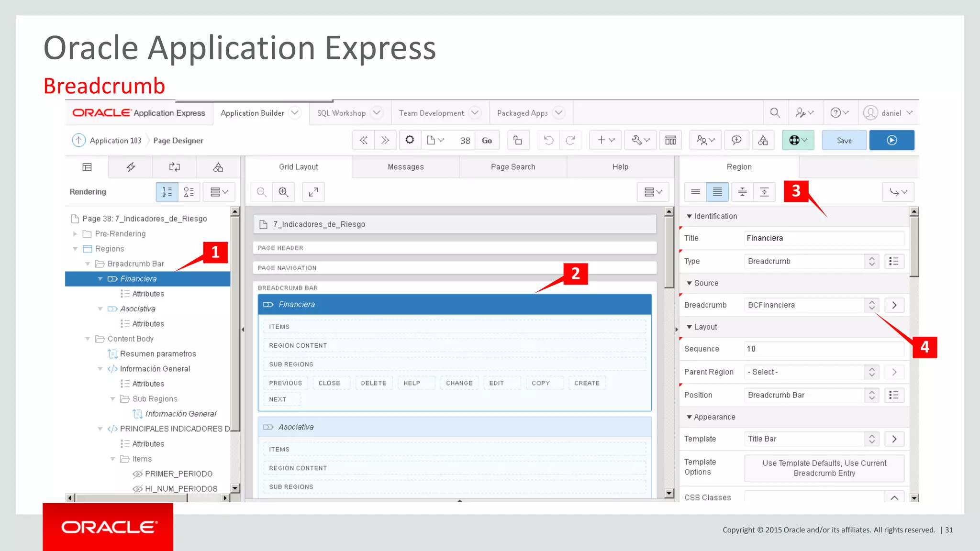The height and width of the screenshot is (551, 980).
Task: Open the Go to Group menu in properties
Action: (898, 192)
